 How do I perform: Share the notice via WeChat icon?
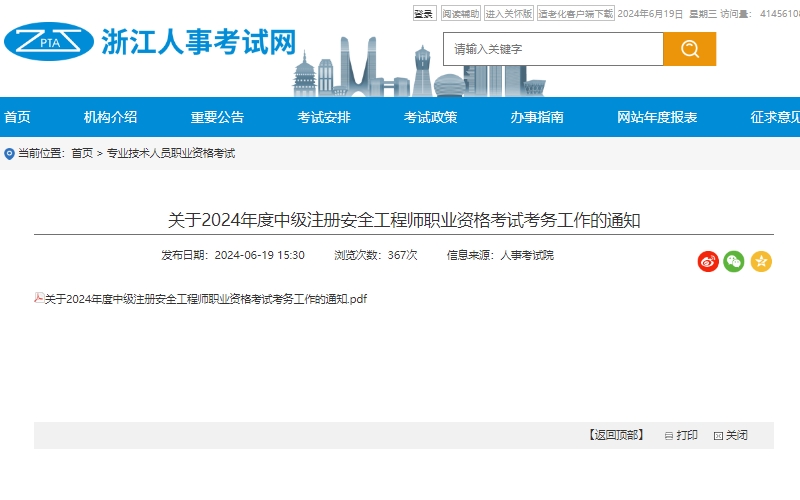(734, 261)
